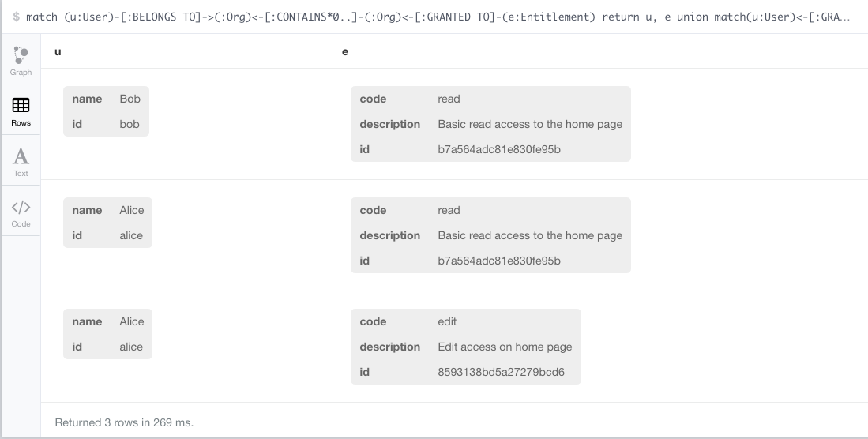Select third row's id value 'alice'
This screenshot has width=868, height=439.
tap(131, 347)
